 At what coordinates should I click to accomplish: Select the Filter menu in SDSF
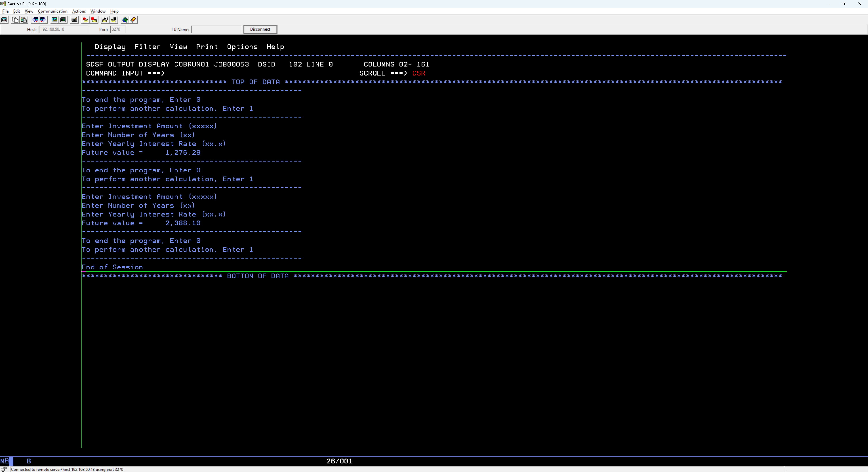click(147, 47)
